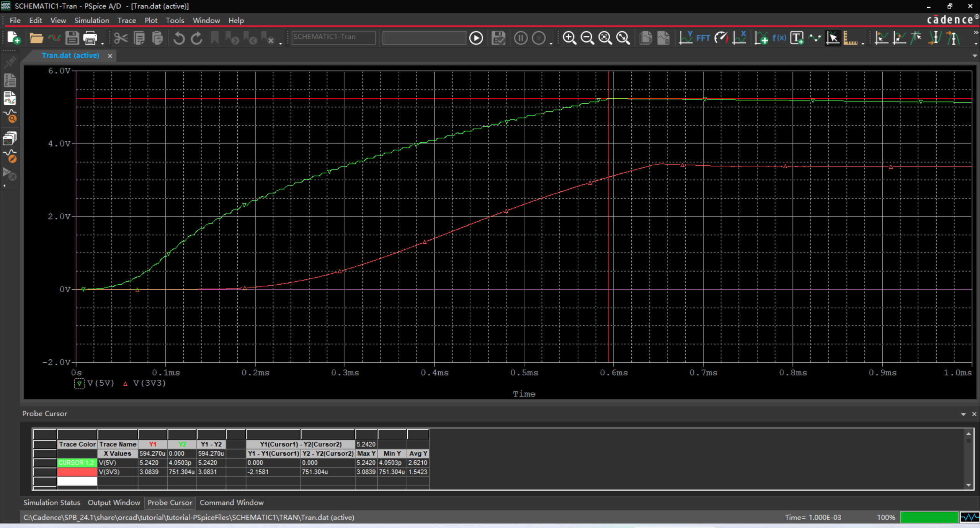Switch to the Output Window tab

pyautogui.click(x=114, y=502)
